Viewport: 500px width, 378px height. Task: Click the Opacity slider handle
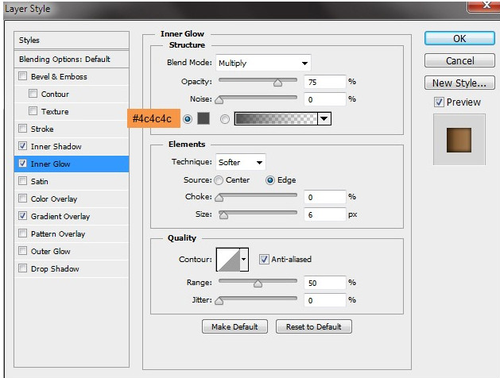click(x=278, y=83)
